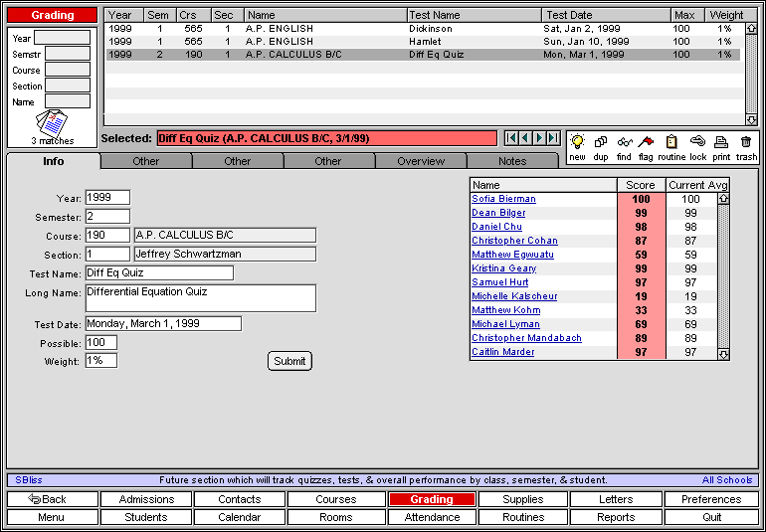Viewport: 766px width, 532px height.
Task: Select the Diff Eq Quiz test row
Action: point(423,55)
